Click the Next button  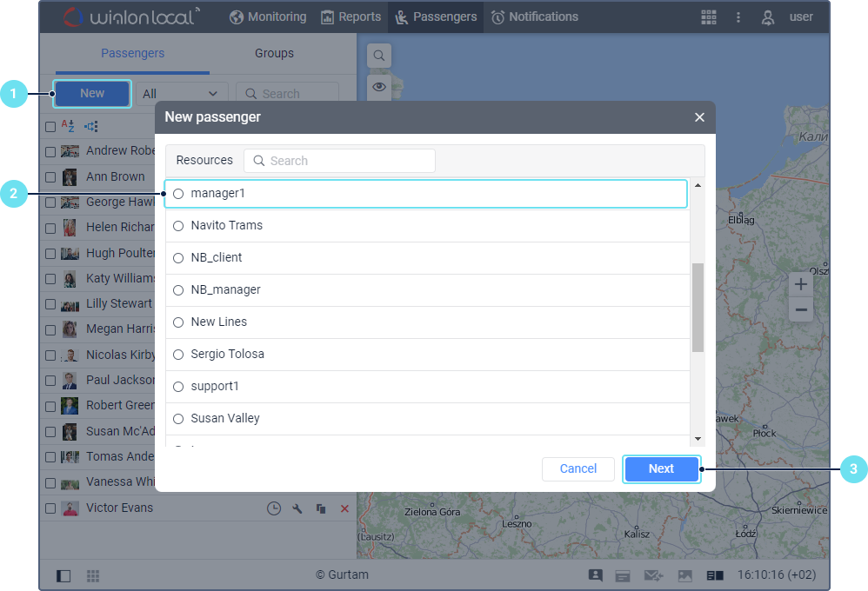661,468
